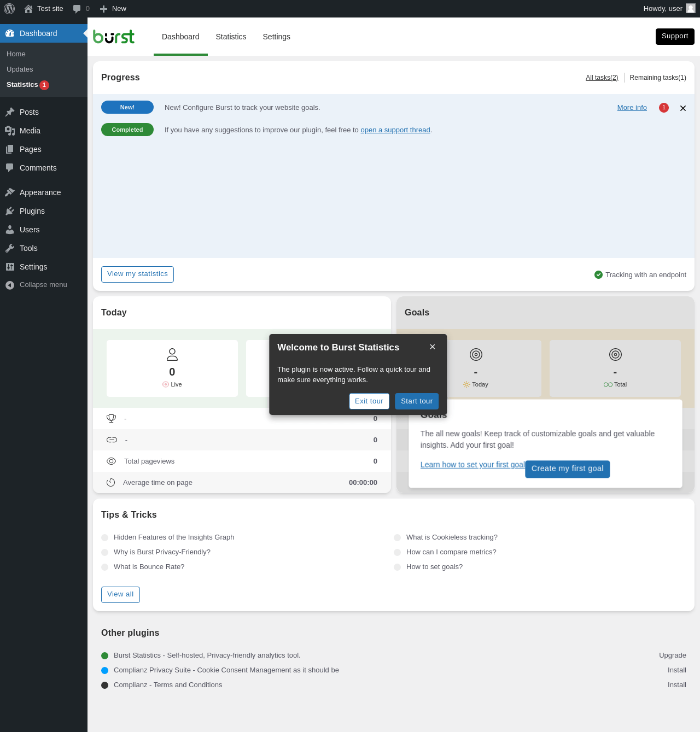
Task: Close the Welcome to Burst Statistics popup
Action: (433, 347)
